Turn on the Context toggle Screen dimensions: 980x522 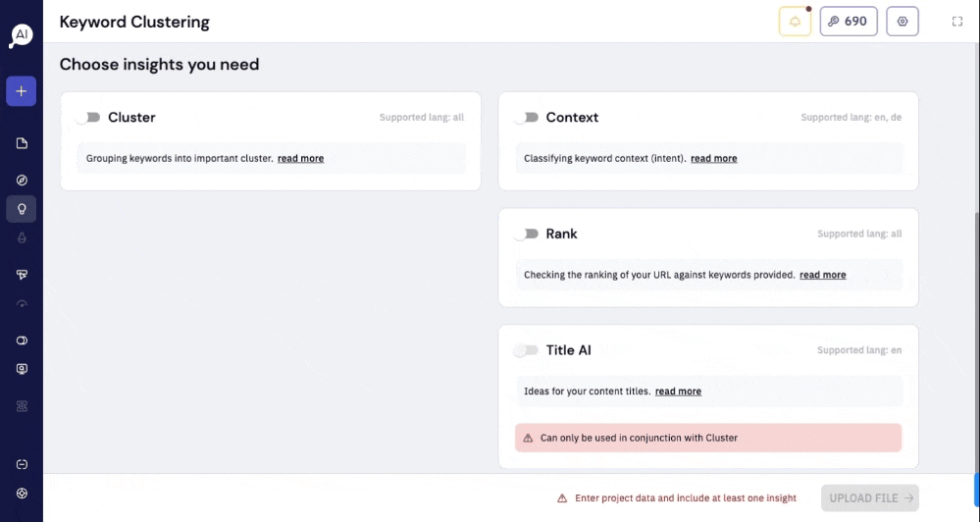[x=526, y=118]
